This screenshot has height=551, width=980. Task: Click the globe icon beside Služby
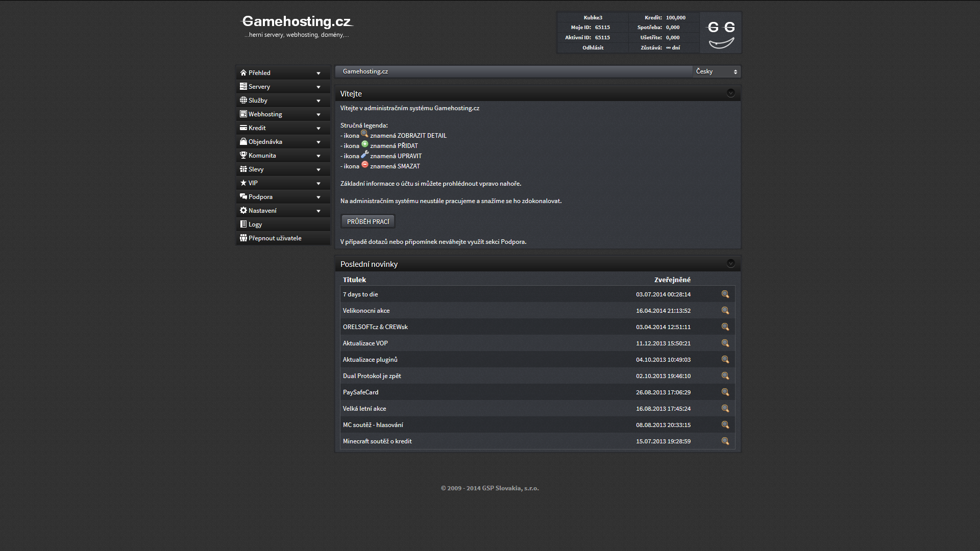coord(243,100)
